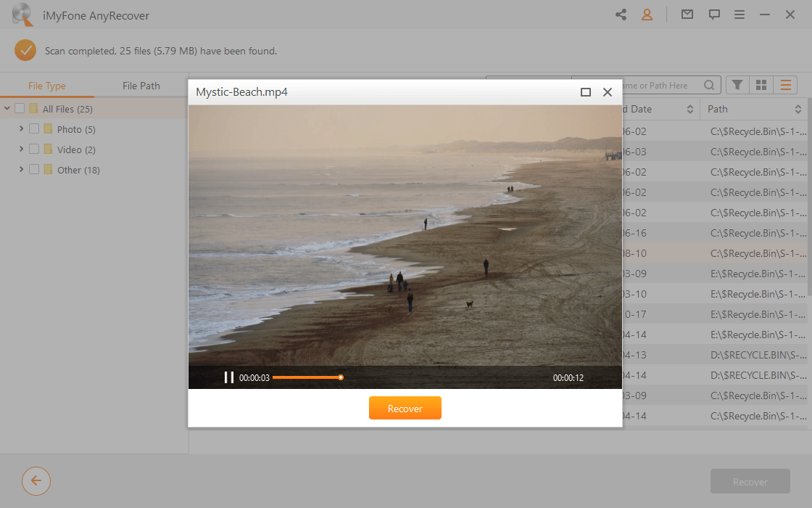Pause the Mystic-Beach playback
Image resolution: width=812 pixels, height=508 pixels.
(x=229, y=377)
